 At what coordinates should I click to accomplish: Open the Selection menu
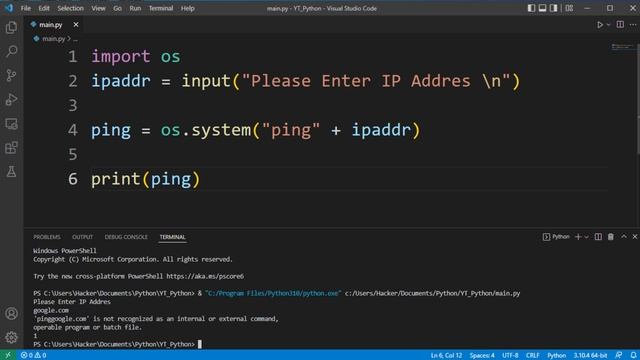tap(70, 8)
